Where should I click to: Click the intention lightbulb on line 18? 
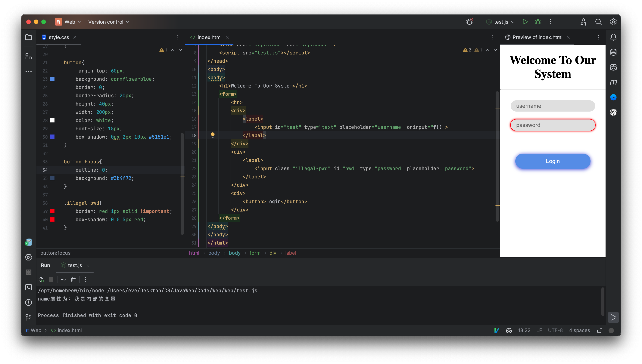point(213,135)
